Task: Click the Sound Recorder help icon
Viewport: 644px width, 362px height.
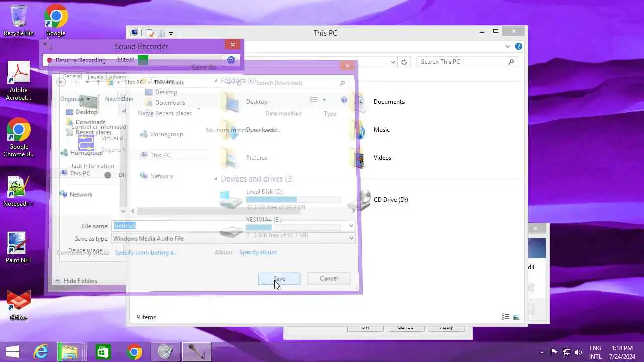Action: coord(231,60)
